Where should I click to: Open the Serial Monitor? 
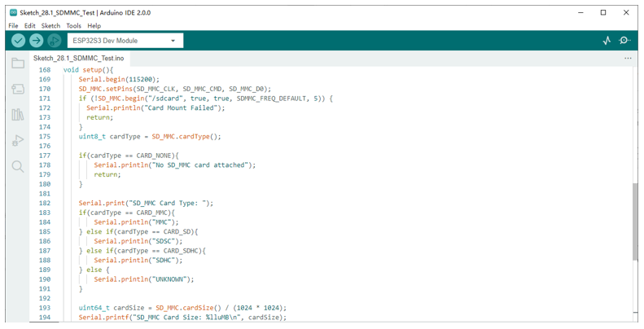[x=624, y=40]
